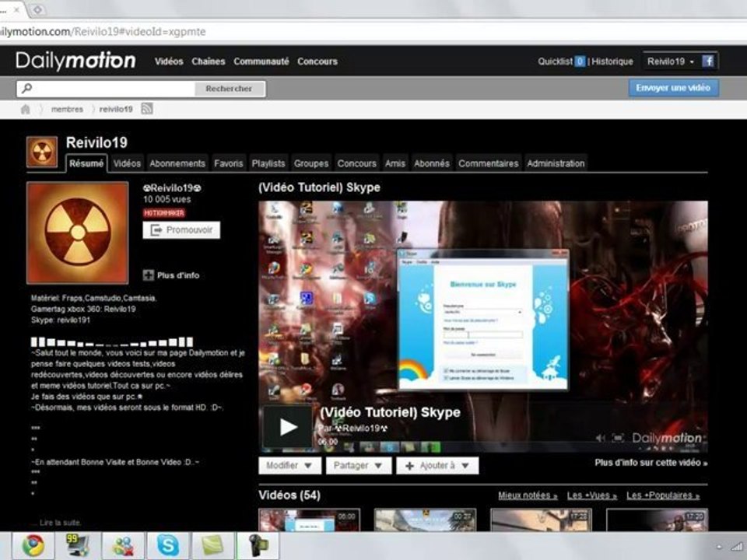Switch to the Commentaires tab
This screenshot has width=747, height=560.
[x=489, y=163]
